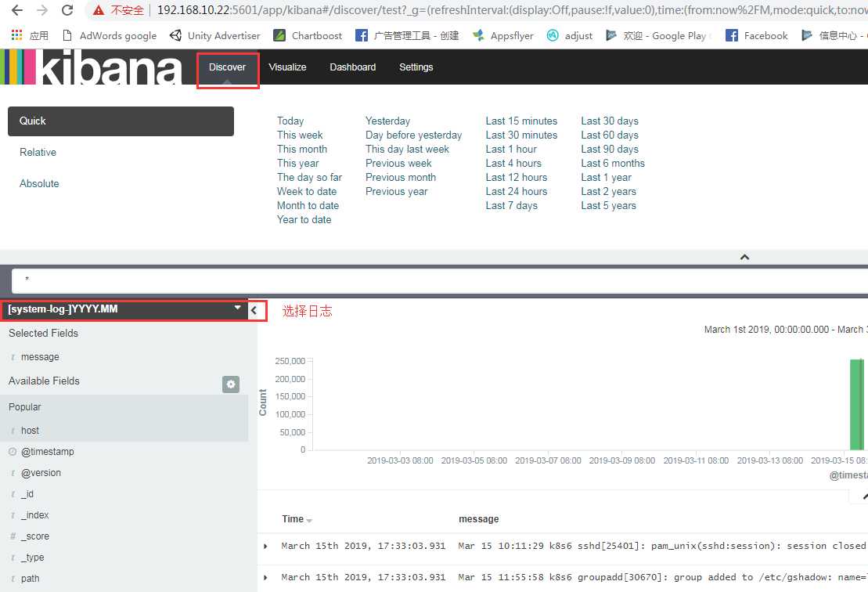
Task: Choose Day before yesterday range
Action: click(x=413, y=135)
